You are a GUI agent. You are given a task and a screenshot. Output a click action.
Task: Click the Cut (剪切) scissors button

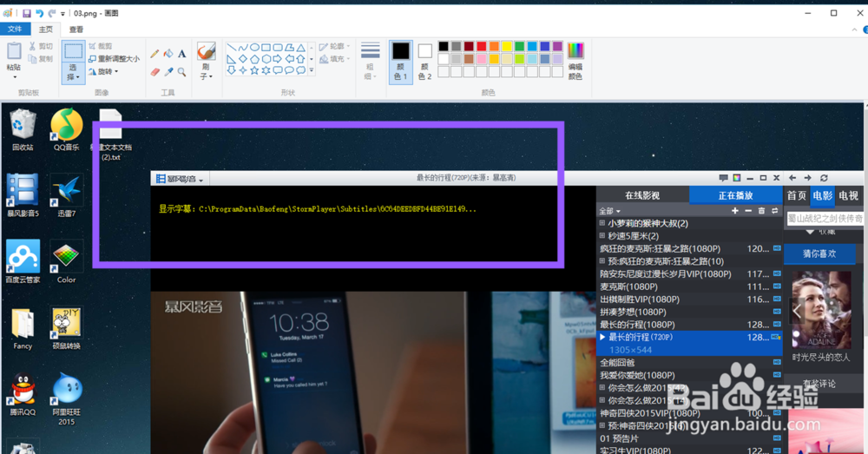(x=41, y=47)
